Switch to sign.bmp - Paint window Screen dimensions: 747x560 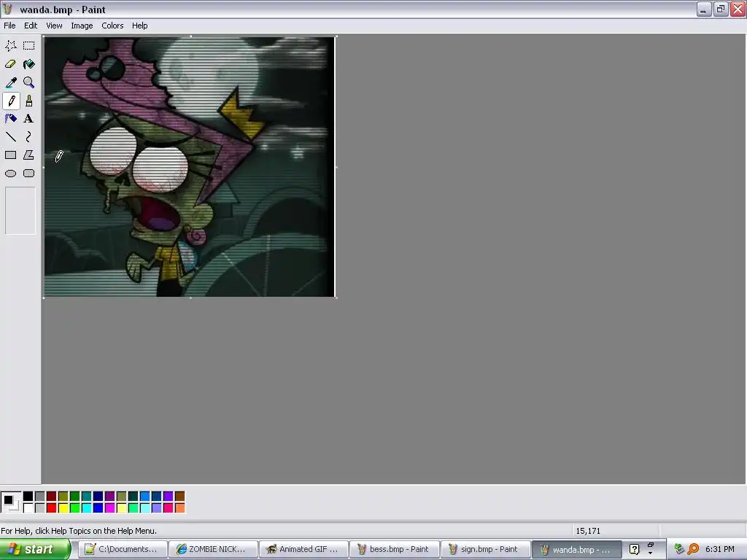485,549
